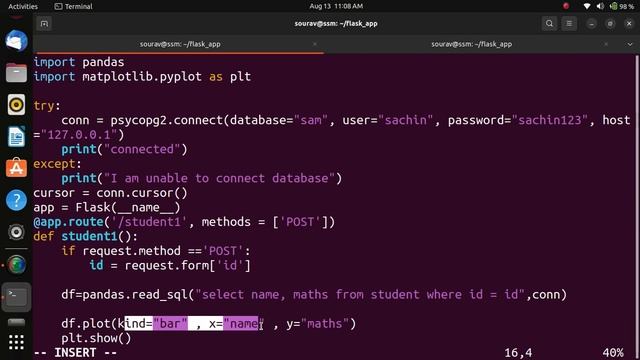Screen dimensions: 640x360
Task: Click the '@app.route' decorator
Action: point(68,222)
